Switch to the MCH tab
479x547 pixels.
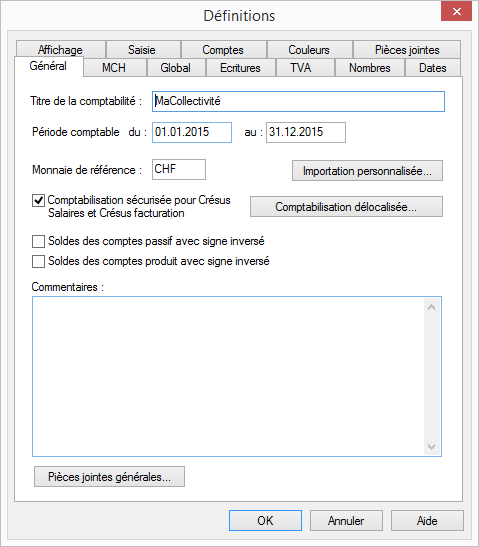(x=115, y=68)
